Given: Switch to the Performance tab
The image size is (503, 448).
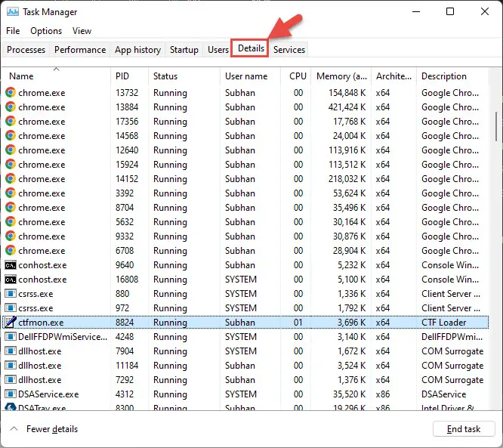Looking at the screenshot, I should (80, 50).
